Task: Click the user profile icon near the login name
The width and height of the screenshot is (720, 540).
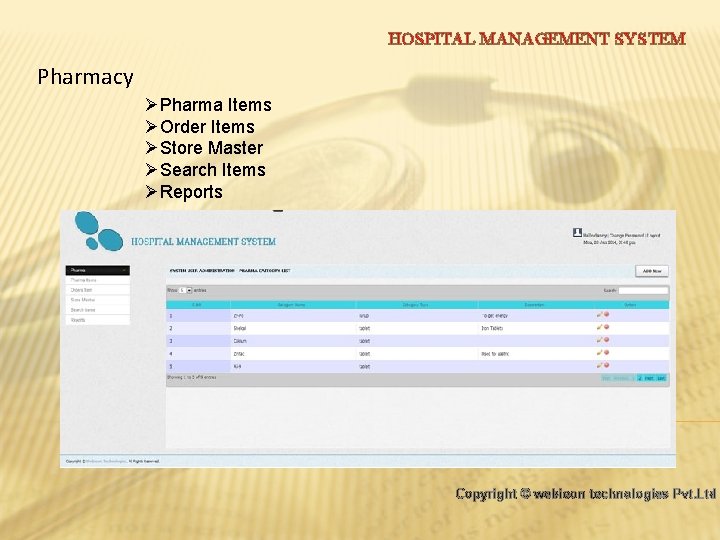Action: click(577, 233)
